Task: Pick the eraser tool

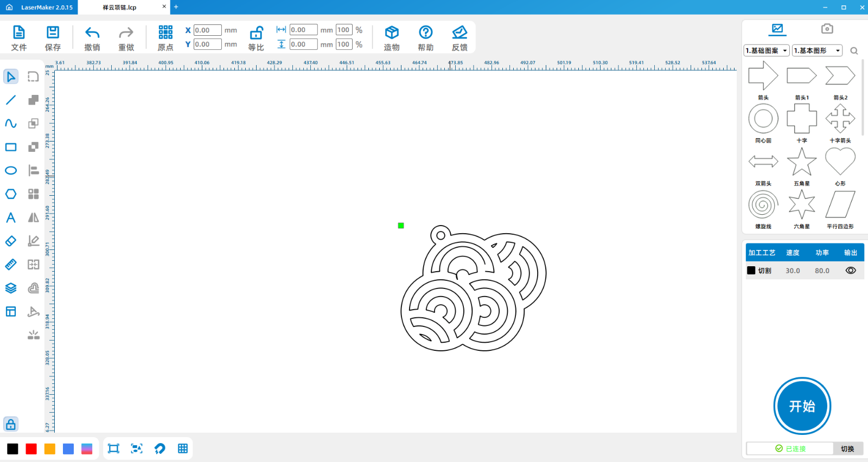Action: point(11,241)
